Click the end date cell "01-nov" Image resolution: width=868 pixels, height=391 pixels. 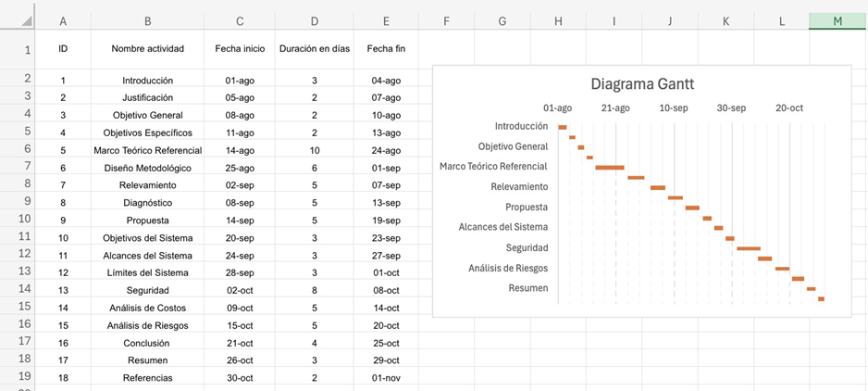pyautogui.click(x=386, y=378)
